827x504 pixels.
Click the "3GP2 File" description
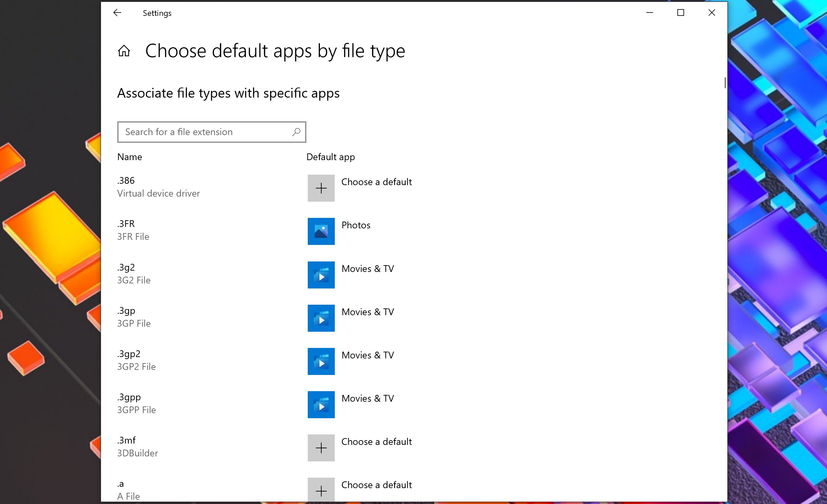[x=136, y=367]
